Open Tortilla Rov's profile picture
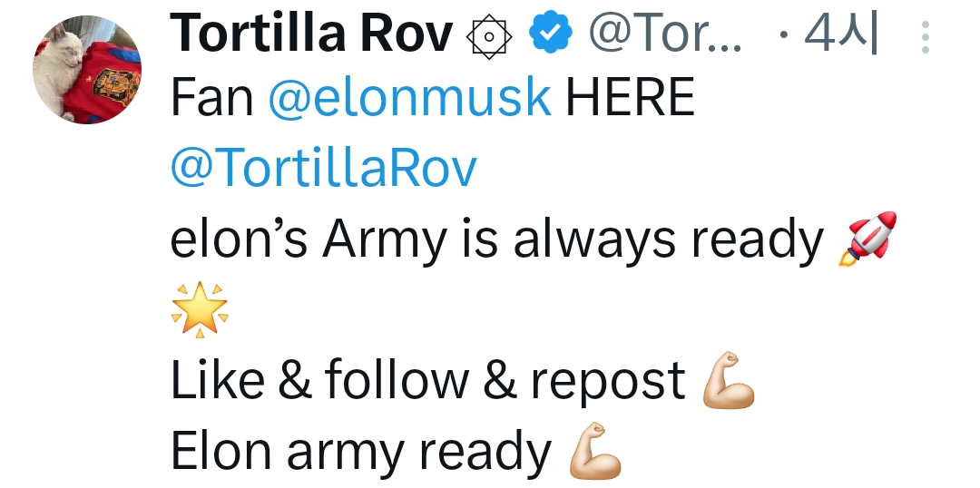 point(87,70)
